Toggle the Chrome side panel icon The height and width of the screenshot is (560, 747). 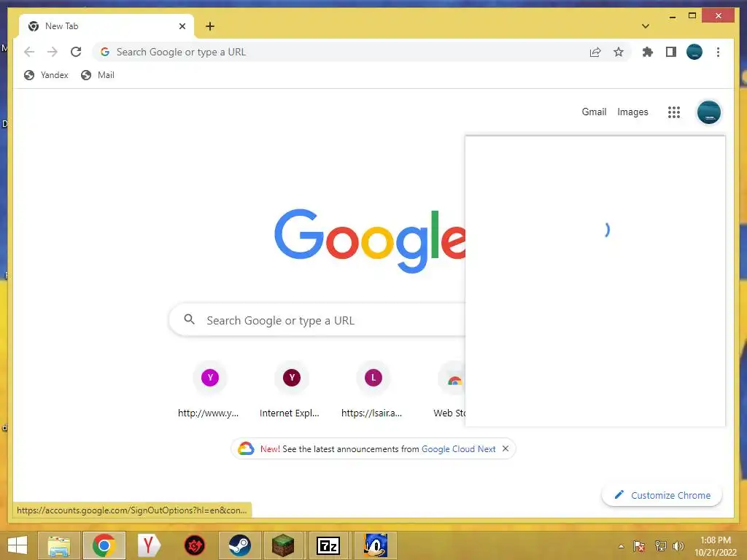pyautogui.click(x=671, y=52)
